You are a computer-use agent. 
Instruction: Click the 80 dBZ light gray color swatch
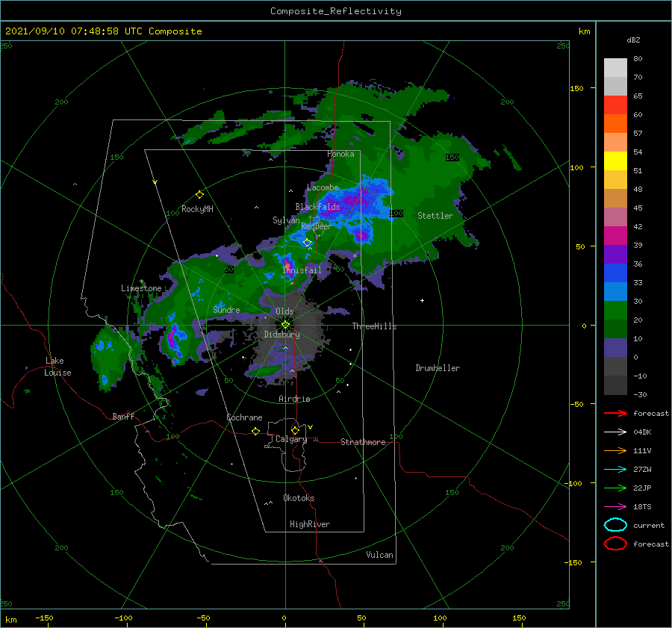[x=615, y=68]
